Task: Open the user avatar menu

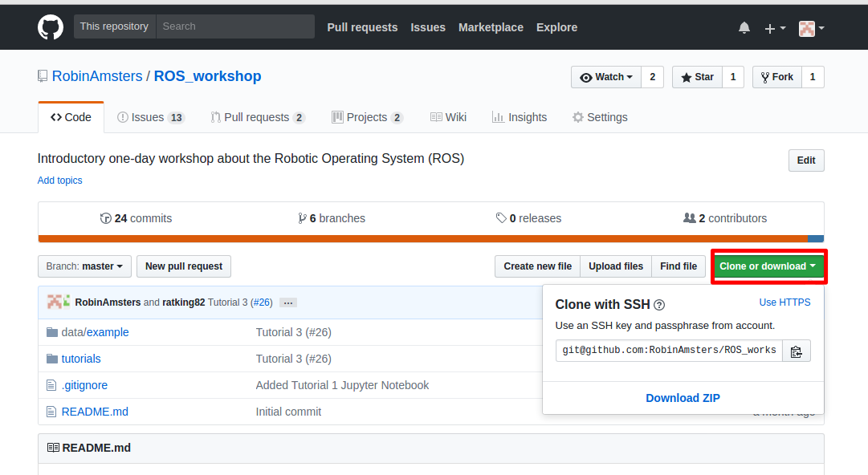Action: point(811,28)
